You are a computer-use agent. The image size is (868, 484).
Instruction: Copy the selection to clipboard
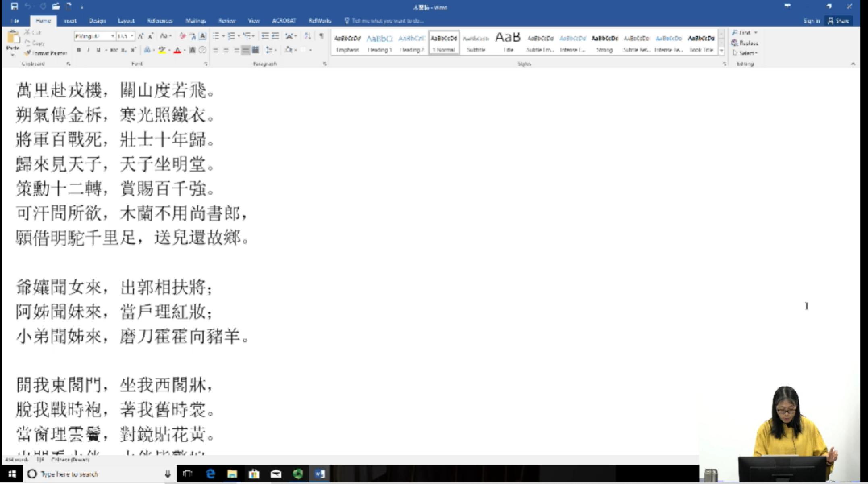34,43
